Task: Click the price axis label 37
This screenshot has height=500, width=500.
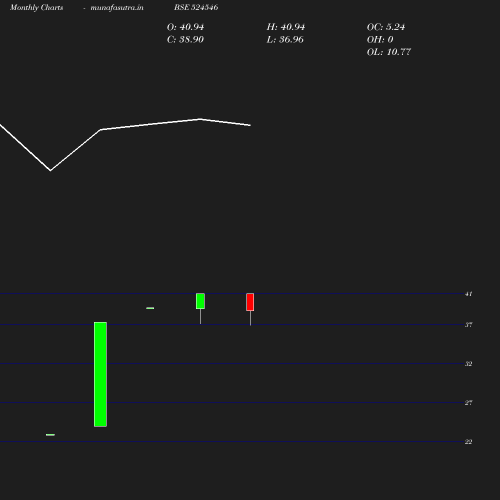Action: (x=468, y=325)
